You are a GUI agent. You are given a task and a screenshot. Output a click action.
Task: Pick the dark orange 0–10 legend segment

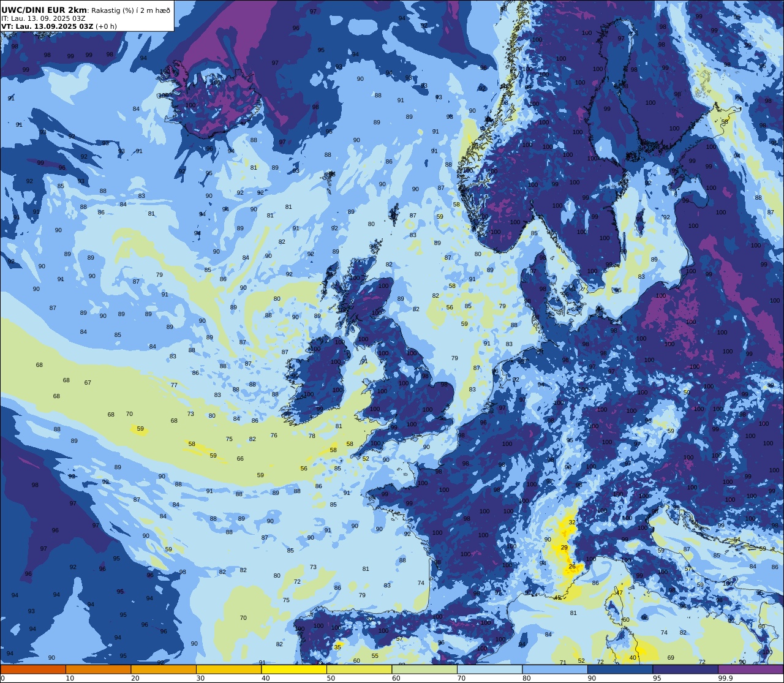click(33, 670)
